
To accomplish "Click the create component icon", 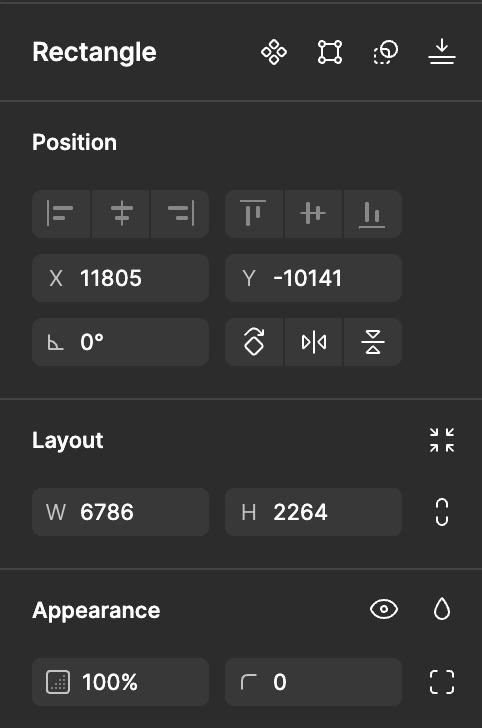I will coord(274,52).
